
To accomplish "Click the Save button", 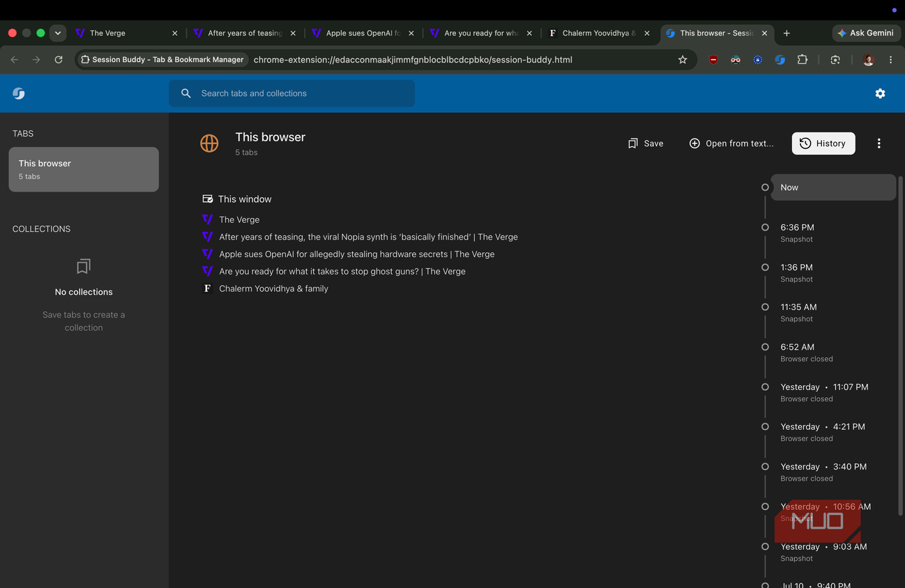I will click(646, 144).
